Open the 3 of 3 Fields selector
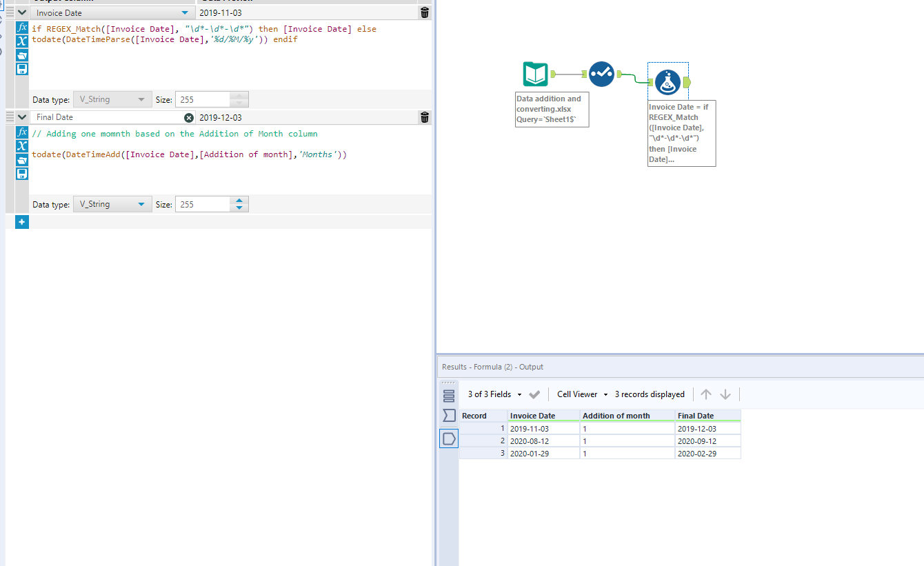 [x=491, y=394]
